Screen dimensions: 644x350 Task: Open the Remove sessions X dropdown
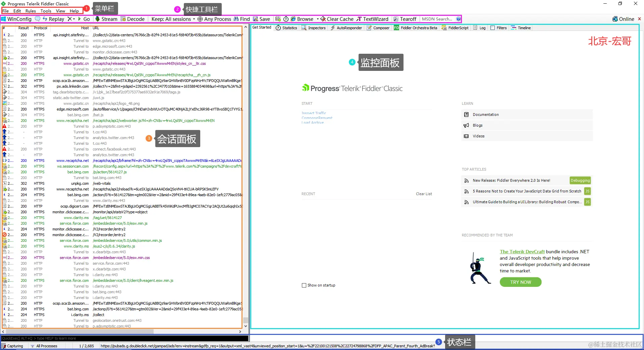[x=71, y=19]
